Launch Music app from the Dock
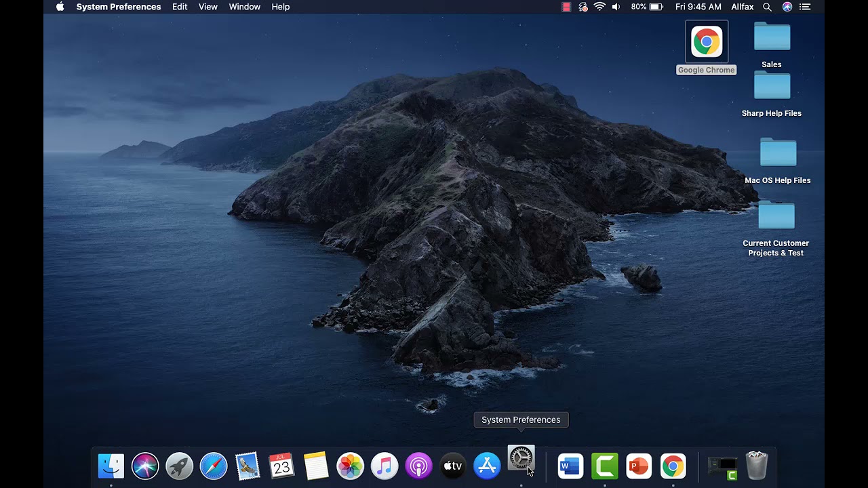Viewport: 868px width, 488px height. 384,466
